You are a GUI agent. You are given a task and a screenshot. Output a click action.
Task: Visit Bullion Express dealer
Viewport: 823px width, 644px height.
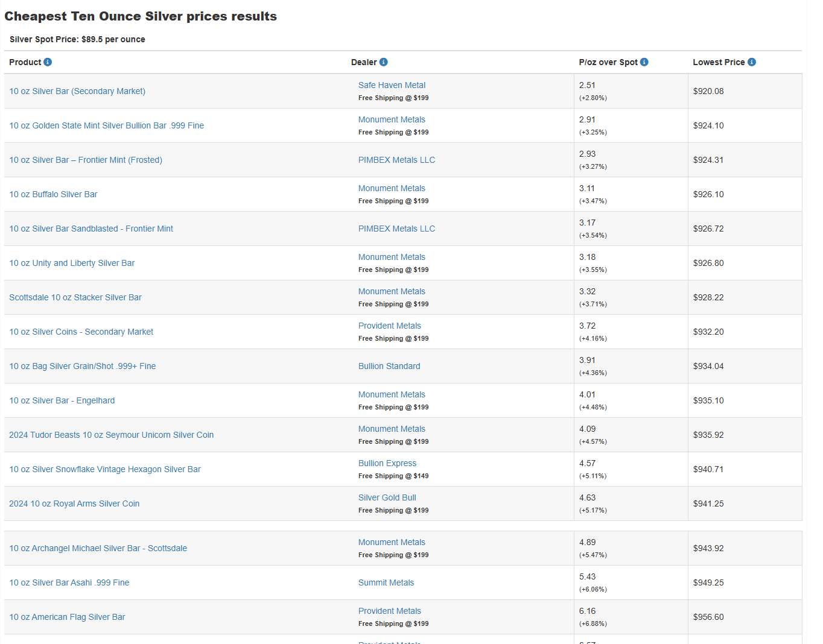click(x=387, y=463)
